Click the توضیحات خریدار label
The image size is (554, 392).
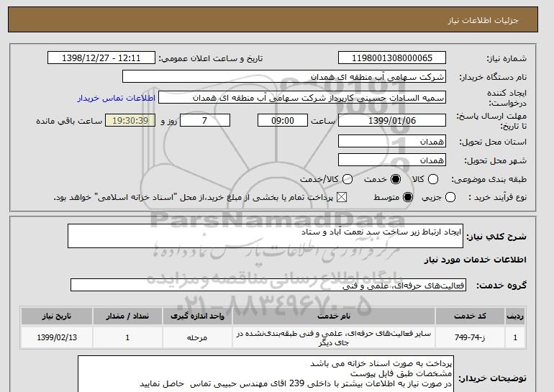tap(493, 378)
